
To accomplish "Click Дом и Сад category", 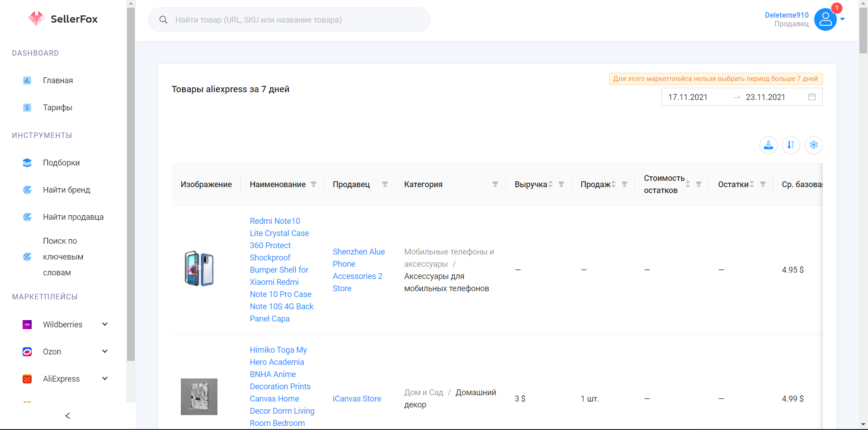I will (424, 392).
